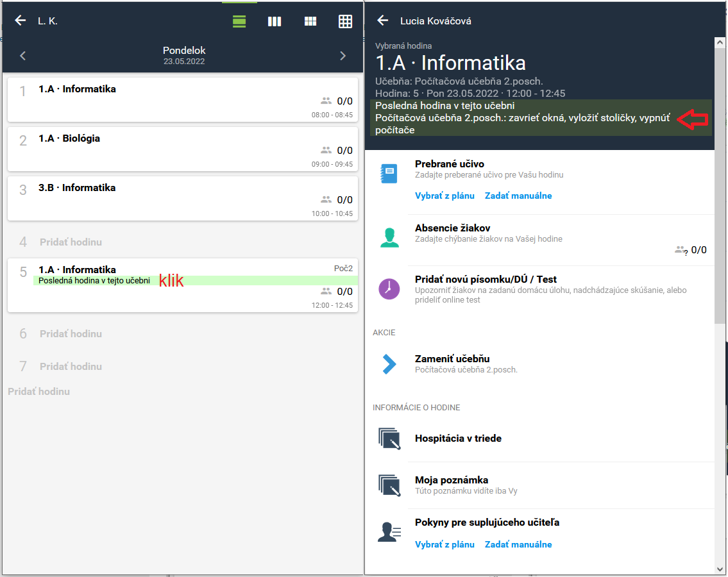Click the back arrow next to L. K.
728x577 pixels.
pos(21,21)
